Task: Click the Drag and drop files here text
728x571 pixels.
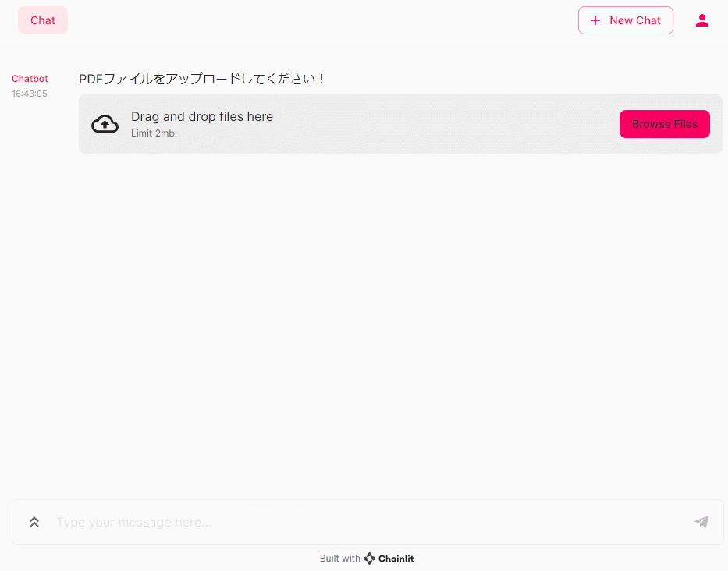Action: point(202,117)
